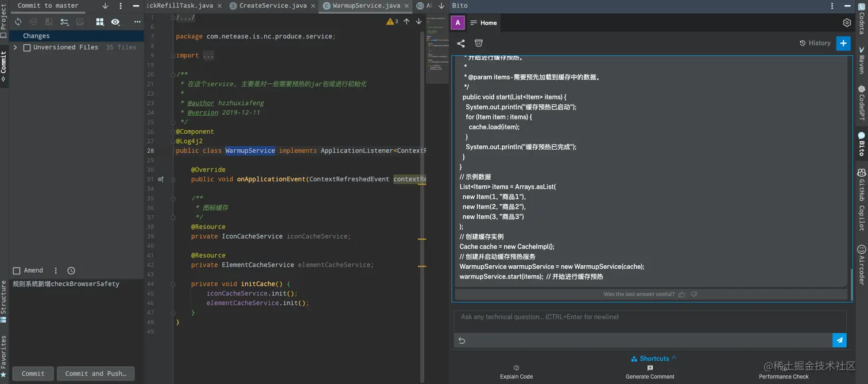Click the Bito delete conversation trash icon
868x384 pixels.
click(x=478, y=43)
